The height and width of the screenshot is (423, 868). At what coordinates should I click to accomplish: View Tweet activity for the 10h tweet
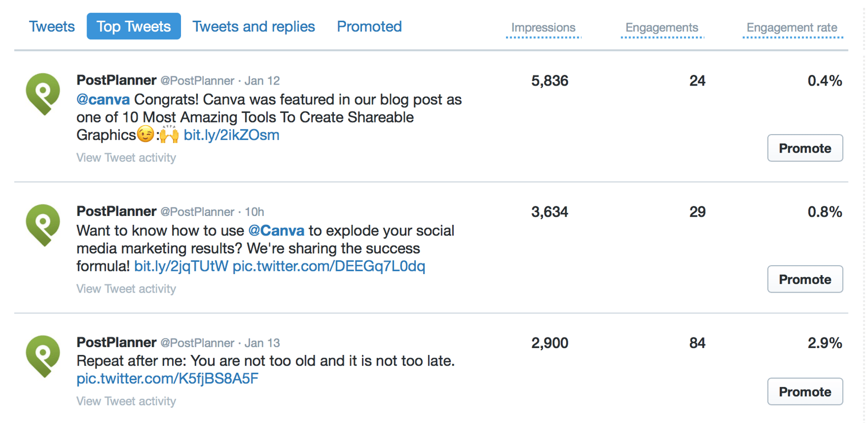tap(126, 288)
